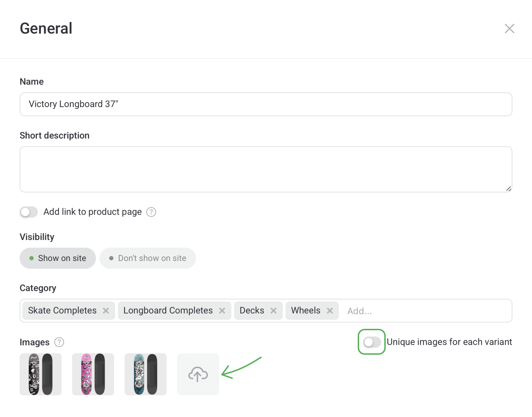Click inside the Short description text area
The image size is (532, 417).
(266, 169)
